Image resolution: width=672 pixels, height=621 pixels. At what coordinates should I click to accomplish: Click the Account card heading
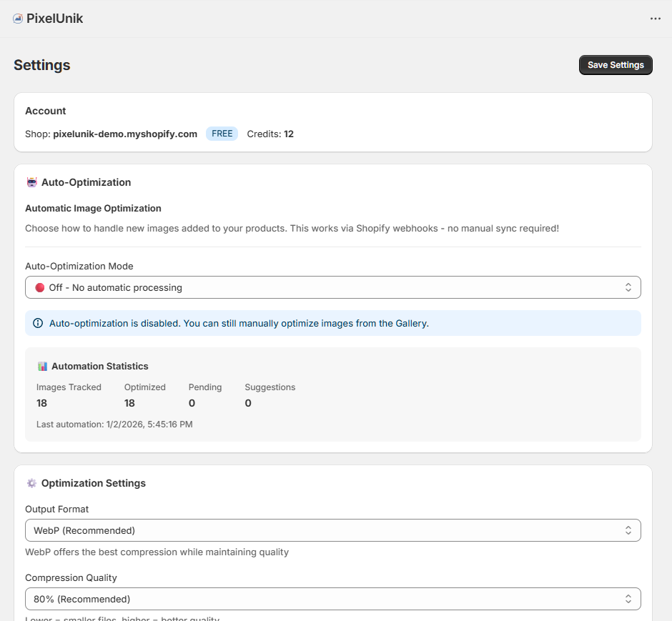[x=46, y=111]
